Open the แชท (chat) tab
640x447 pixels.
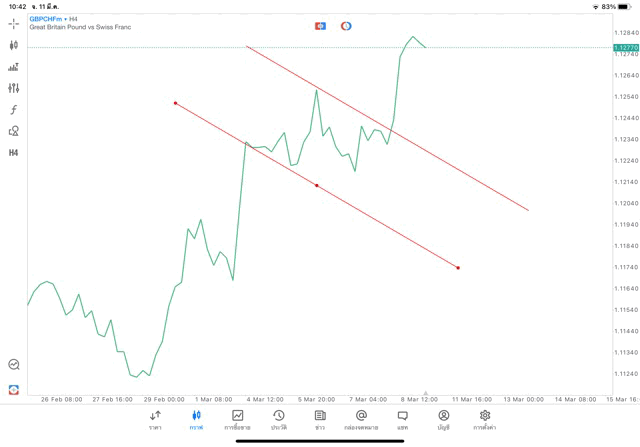coord(402,419)
